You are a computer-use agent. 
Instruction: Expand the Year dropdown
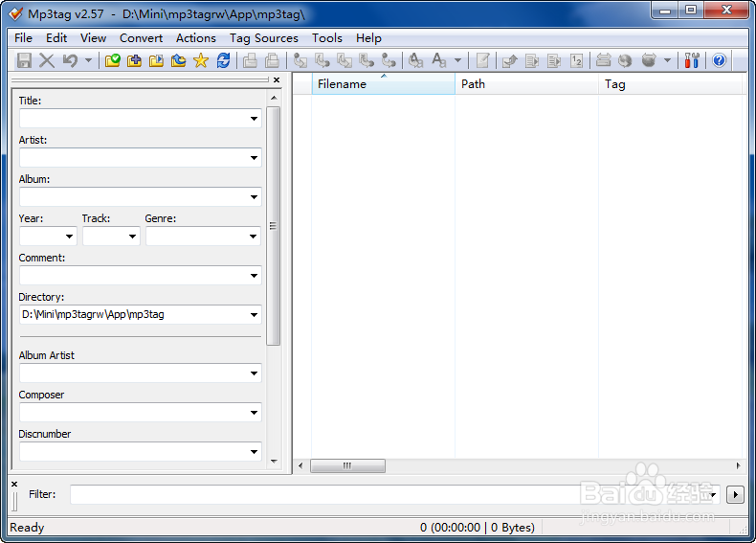69,237
